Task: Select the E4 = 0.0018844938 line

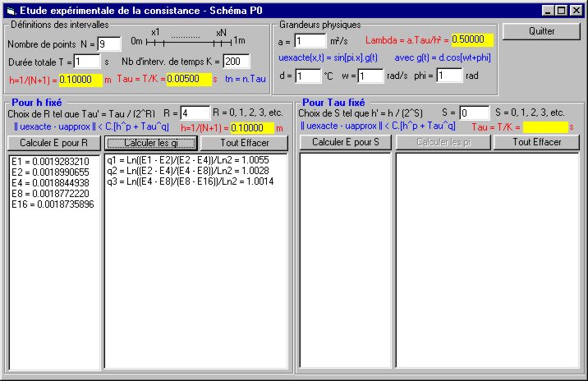Action: (x=51, y=183)
